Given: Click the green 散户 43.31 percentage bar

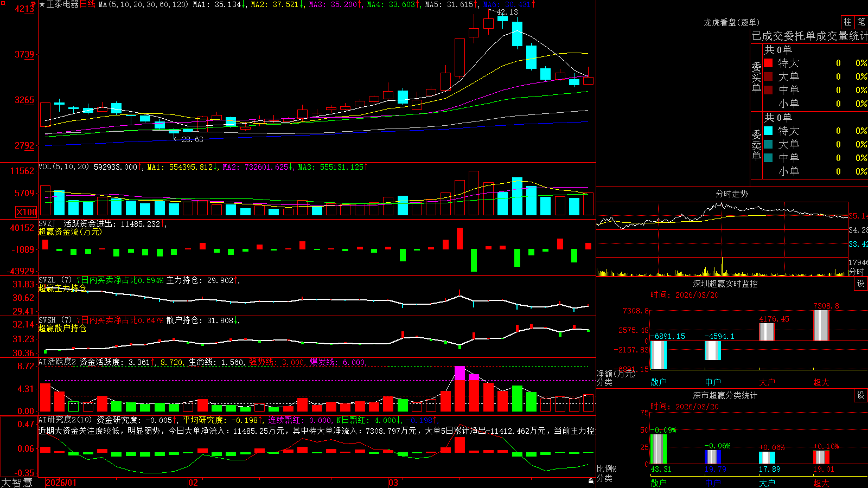Looking at the screenshot, I should click(658, 449).
